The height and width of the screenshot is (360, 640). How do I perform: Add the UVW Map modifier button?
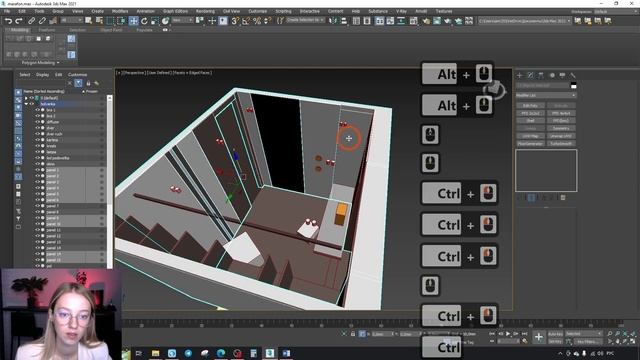(530, 136)
